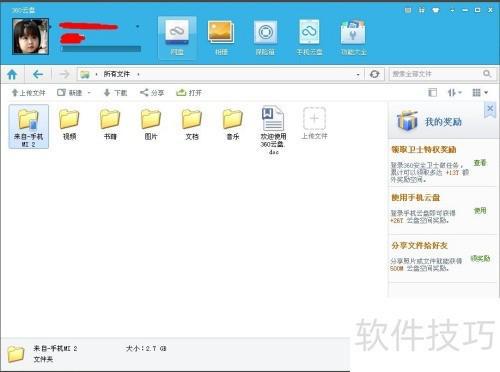The width and height of the screenshot is (500, 372).
Task: Click the storage usage bar under username
Action: click(101, 49)
